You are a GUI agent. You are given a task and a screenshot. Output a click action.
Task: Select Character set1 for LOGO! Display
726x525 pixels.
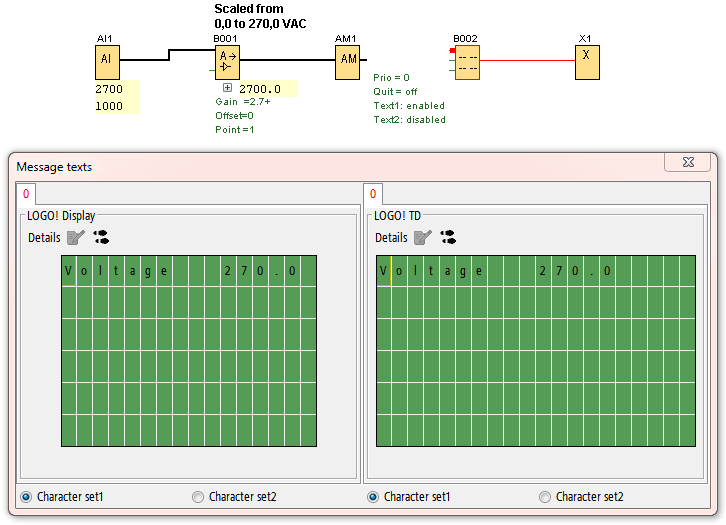coord(26,497)
